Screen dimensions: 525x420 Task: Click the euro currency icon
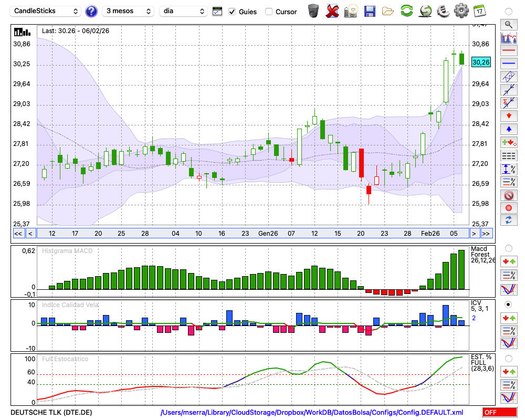pyautogui.click(x=443, y=11)
